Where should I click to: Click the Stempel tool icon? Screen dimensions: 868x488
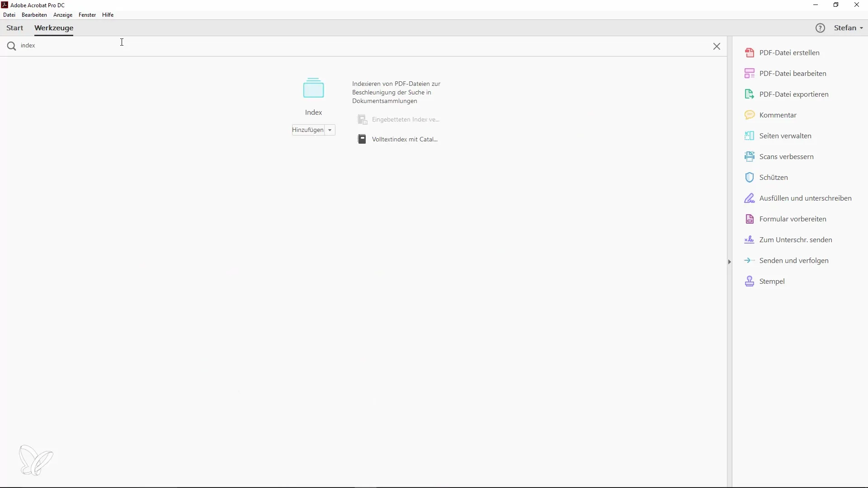[x=750, y=281]
